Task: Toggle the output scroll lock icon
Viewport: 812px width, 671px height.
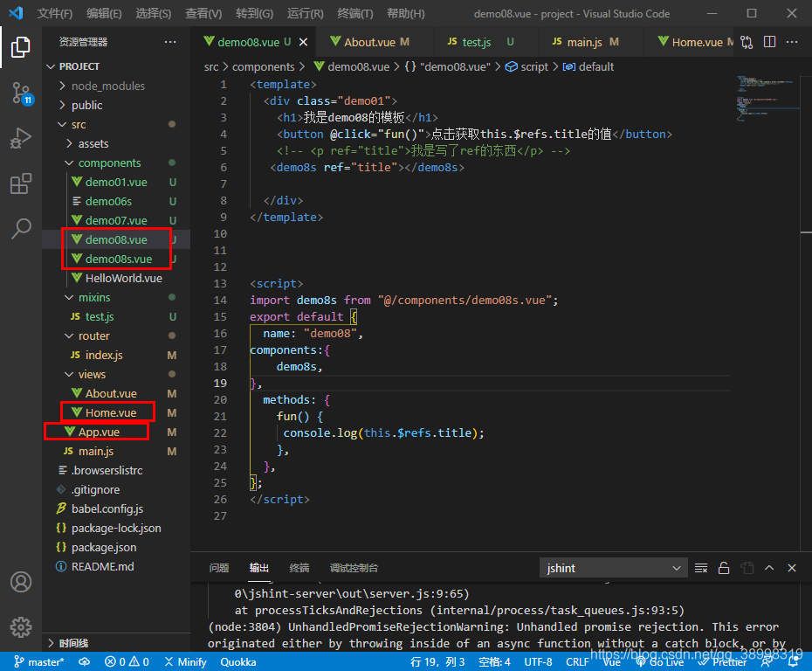Action: 724,569
